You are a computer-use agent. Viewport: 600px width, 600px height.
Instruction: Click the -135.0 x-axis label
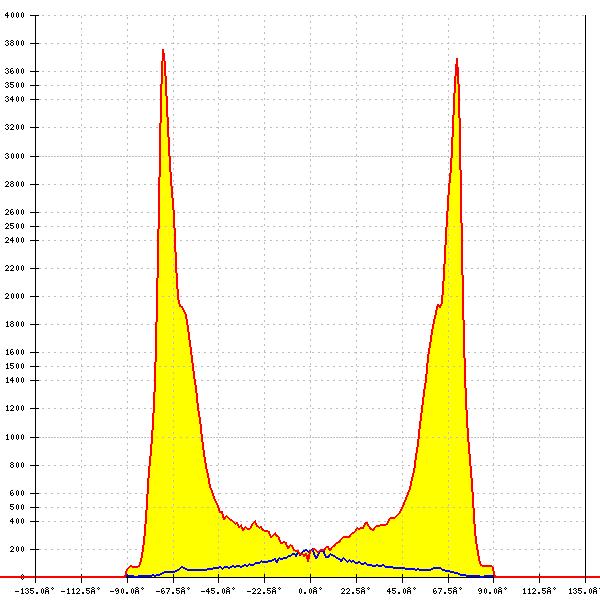coord(34,591)
